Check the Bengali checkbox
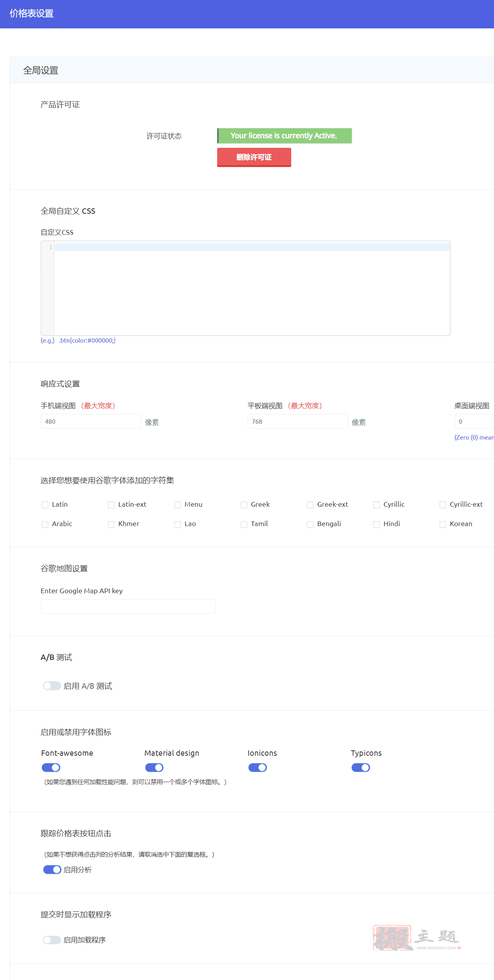The width and height of the screenshot is (494, 980). (x=310, y=525)
